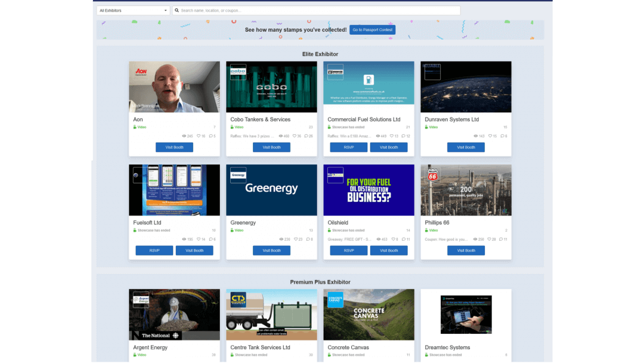This screenshot has height=363, width=644.
Task: RSVP for Commercial Fuel Solutions Ltd showcase
Action: click(x=349, y=147)
